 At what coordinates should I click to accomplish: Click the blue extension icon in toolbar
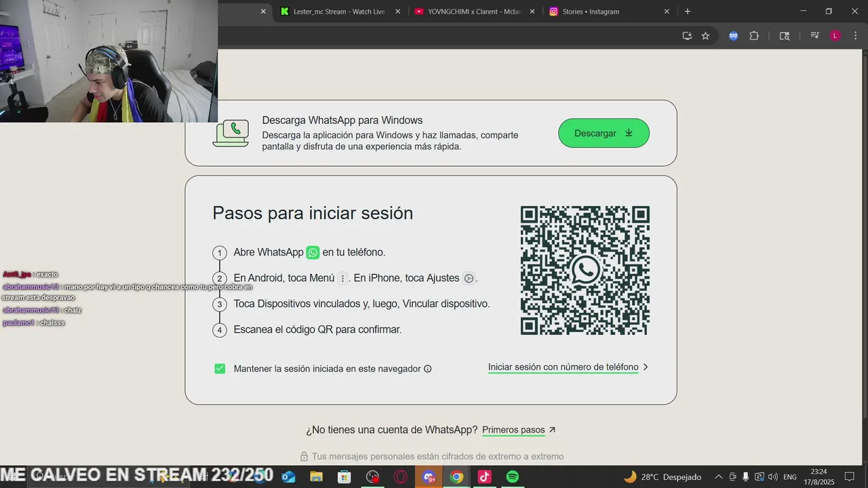coord(733,36)
